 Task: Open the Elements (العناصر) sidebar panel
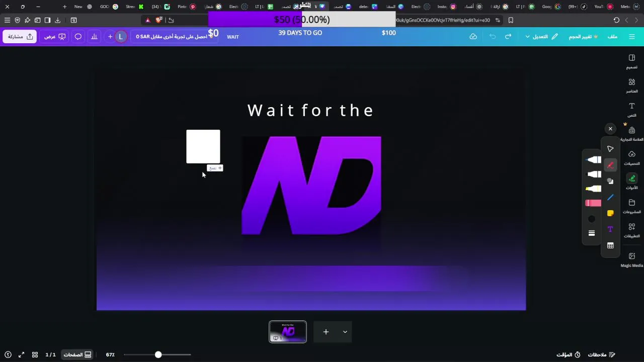click(x=631, y=85)
